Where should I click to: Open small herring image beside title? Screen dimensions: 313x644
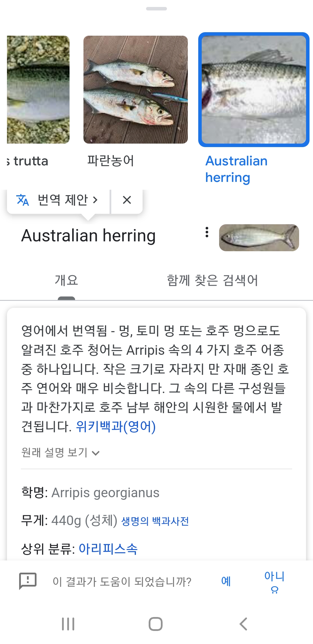[x=259, y=238]
